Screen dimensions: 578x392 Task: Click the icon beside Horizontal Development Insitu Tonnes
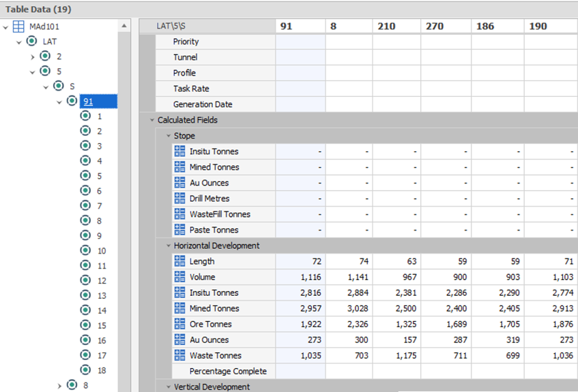180,292
